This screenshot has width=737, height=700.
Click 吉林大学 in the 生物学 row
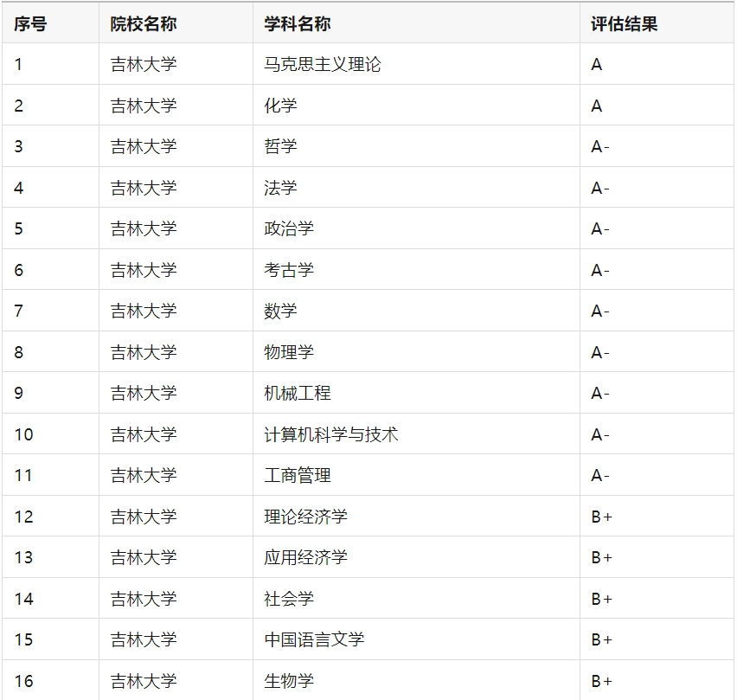[x=144, y=682]
